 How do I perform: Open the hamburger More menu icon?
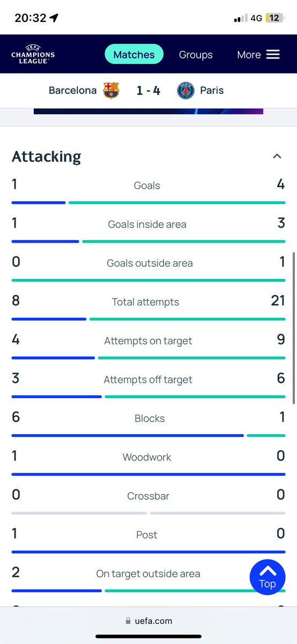coord(273,55)
